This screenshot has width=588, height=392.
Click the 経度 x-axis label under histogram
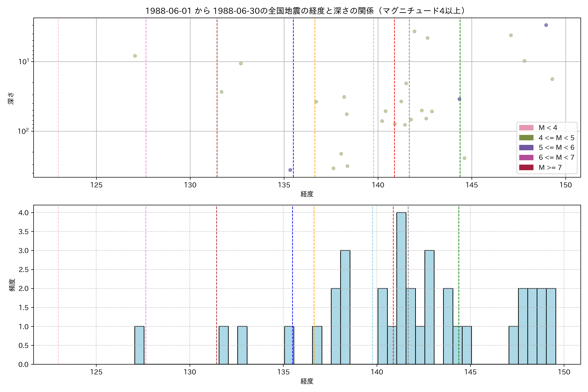(307, 381)
